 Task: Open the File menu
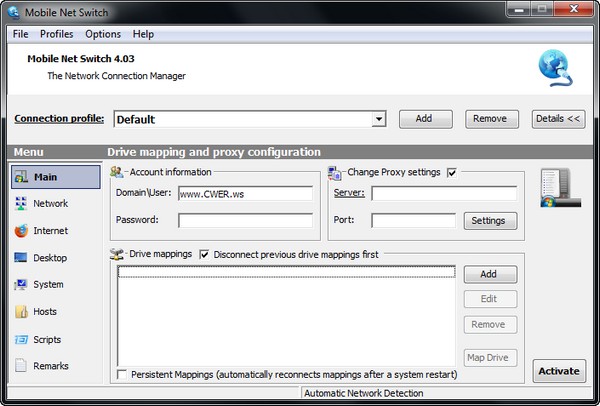(x=21, y=34)
